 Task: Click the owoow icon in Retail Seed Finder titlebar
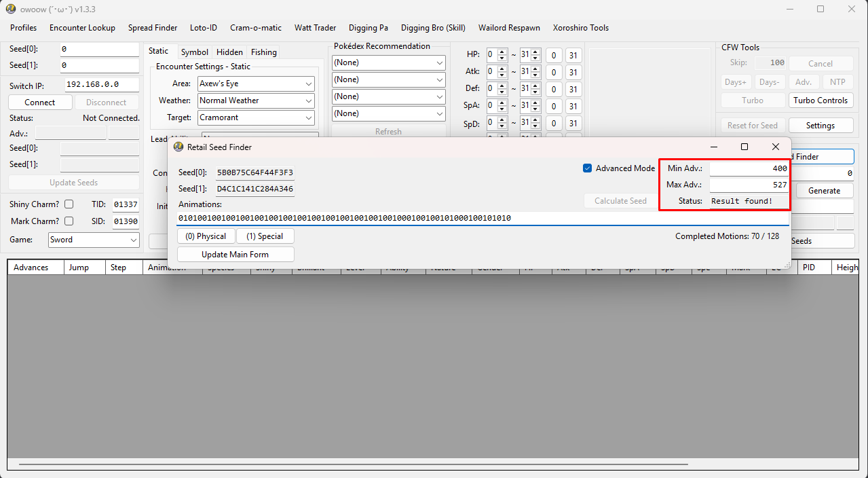[x=179, y=147]
